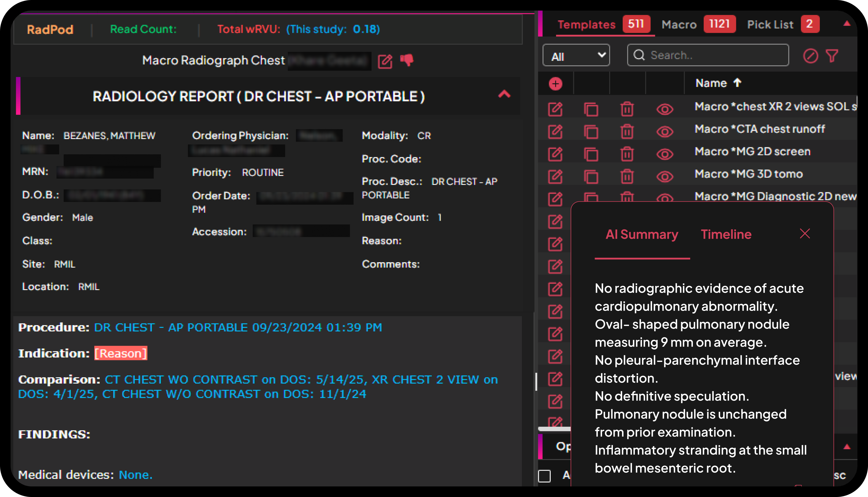Preview Macro *chest XR 2 views template
The image size is (868, 497).
(664, 109)
